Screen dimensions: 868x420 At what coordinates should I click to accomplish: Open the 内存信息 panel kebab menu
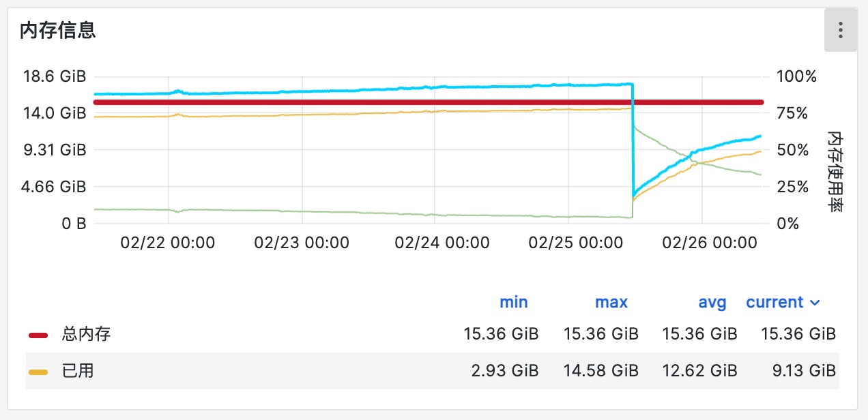coord(841,31)
